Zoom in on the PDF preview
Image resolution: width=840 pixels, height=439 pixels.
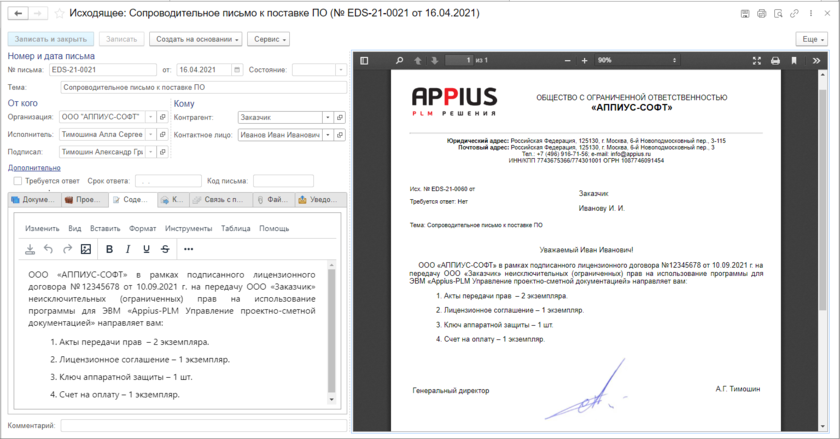(x=583, y=61)
